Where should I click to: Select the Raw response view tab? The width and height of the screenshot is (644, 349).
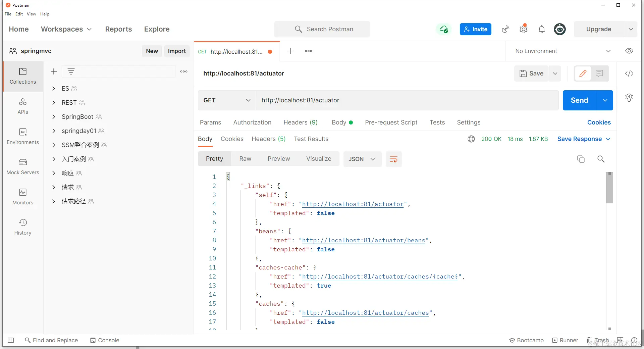point(245,159)
